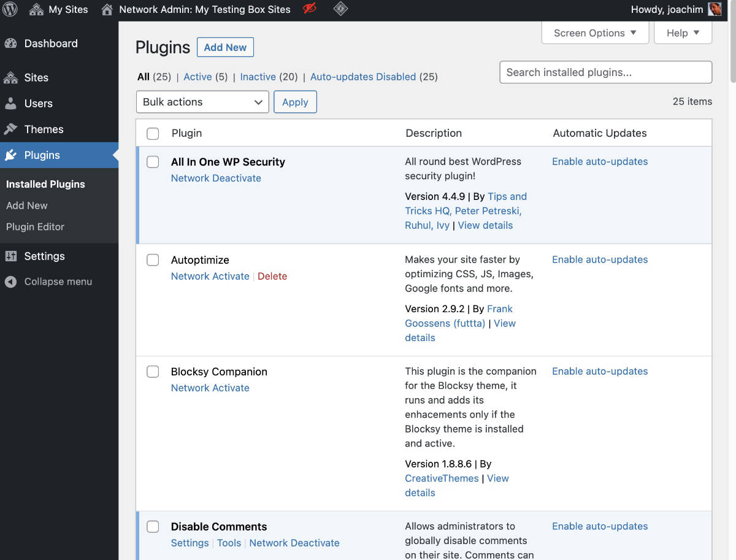The image size is (736, 560).
Task: Expand the Help panel
Action: tap(682, 33)
